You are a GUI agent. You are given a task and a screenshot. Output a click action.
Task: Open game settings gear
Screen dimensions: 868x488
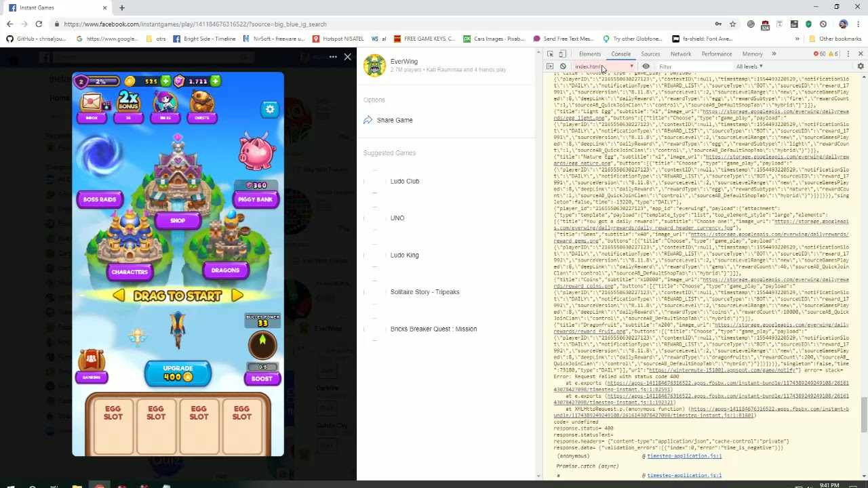(x=270, y=109)
